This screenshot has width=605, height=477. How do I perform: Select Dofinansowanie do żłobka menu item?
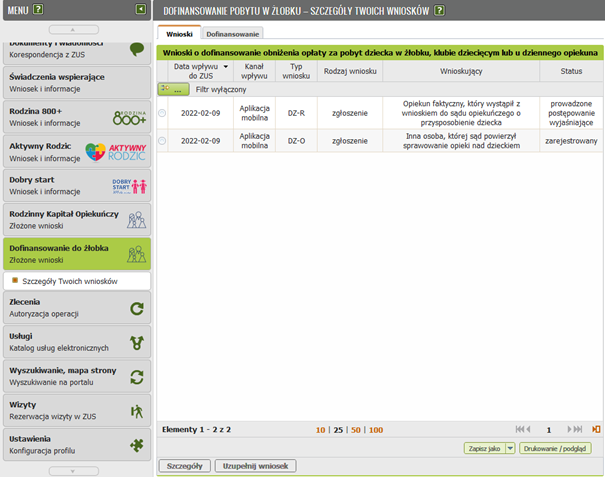click(x=77, y=254)
